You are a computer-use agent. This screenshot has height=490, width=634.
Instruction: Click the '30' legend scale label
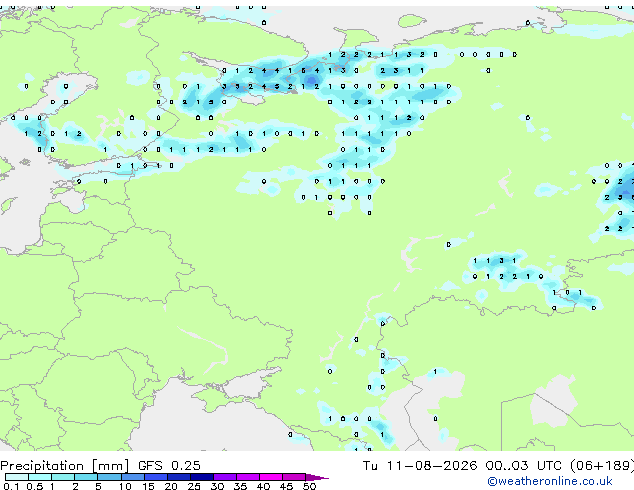(217, 486)
